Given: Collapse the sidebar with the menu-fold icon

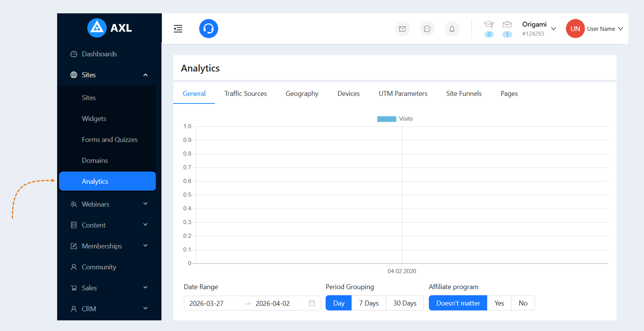Looking at the screenshot, I should coord(178,29).
